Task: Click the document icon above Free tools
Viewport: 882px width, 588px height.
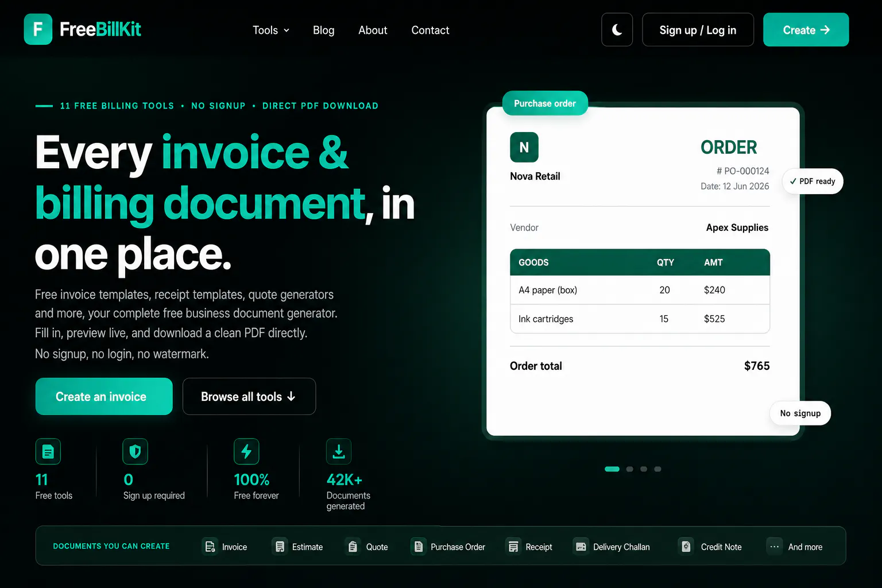Action: tap(48, 452)
